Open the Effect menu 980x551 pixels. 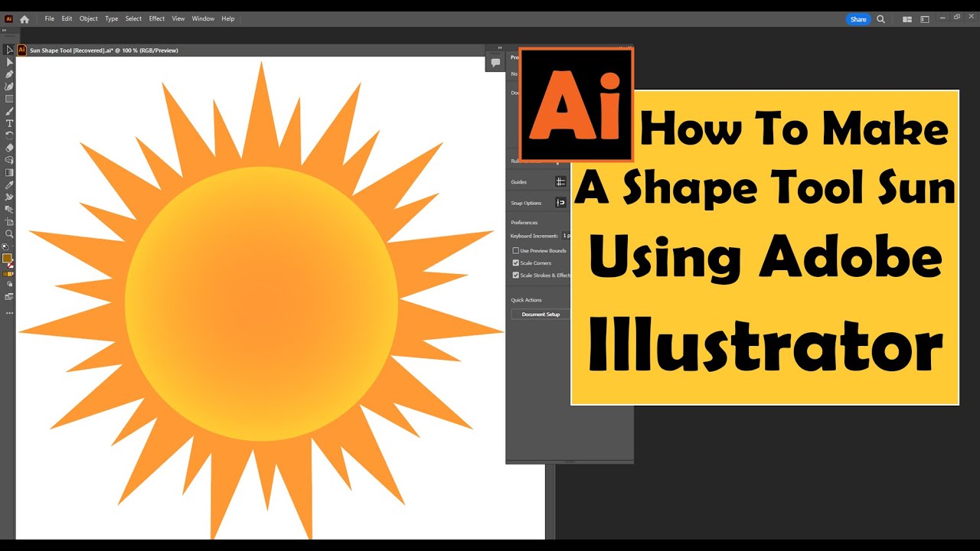click(157, 18)
